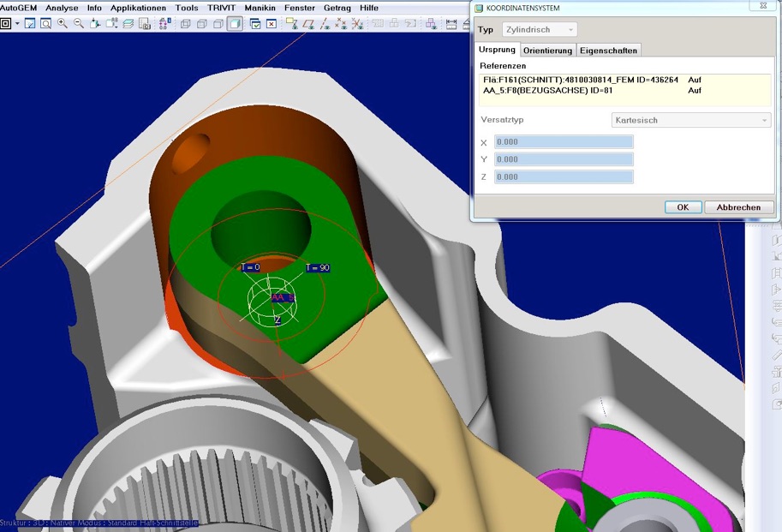Close the KOORDINATENSYSTEM dialog

click(763, 7)
